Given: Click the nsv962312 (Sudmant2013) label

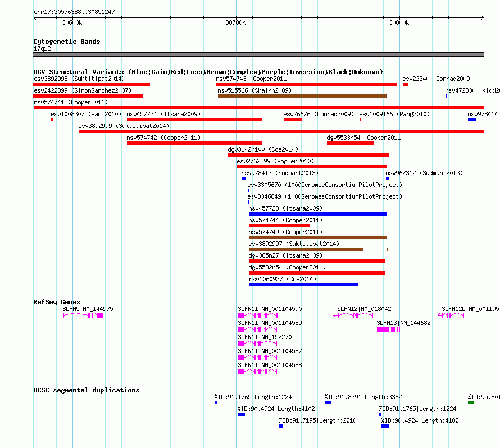Looking at the screenshot, I should (424, 173).
